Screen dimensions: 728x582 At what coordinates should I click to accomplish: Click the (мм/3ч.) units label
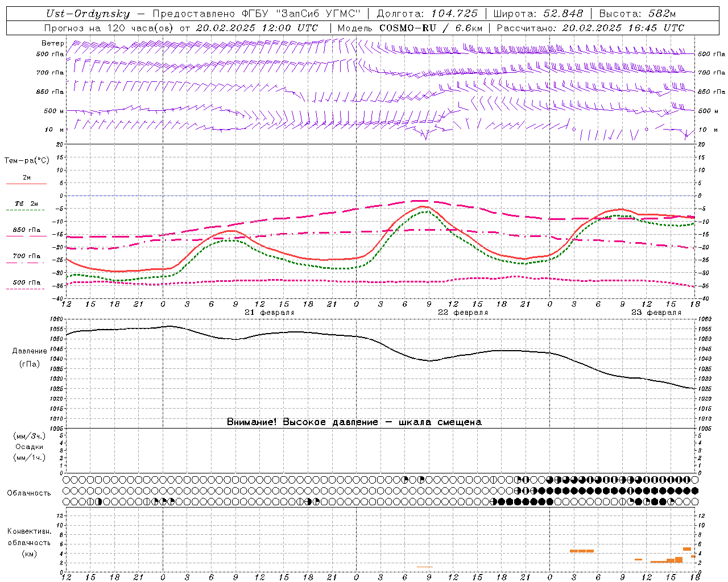pyautogui.click(x=29, y=436)
